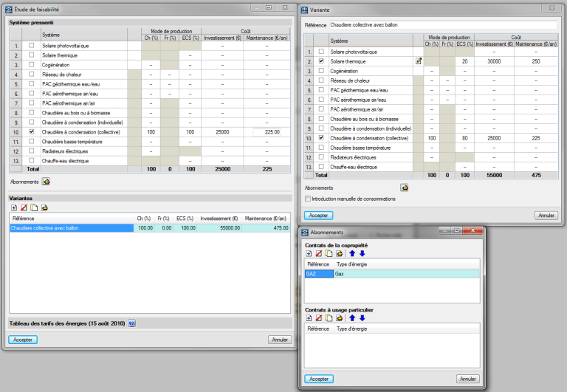Click Annuler in Abonnements window
This screenshot has height=392, width=567.
468,379
